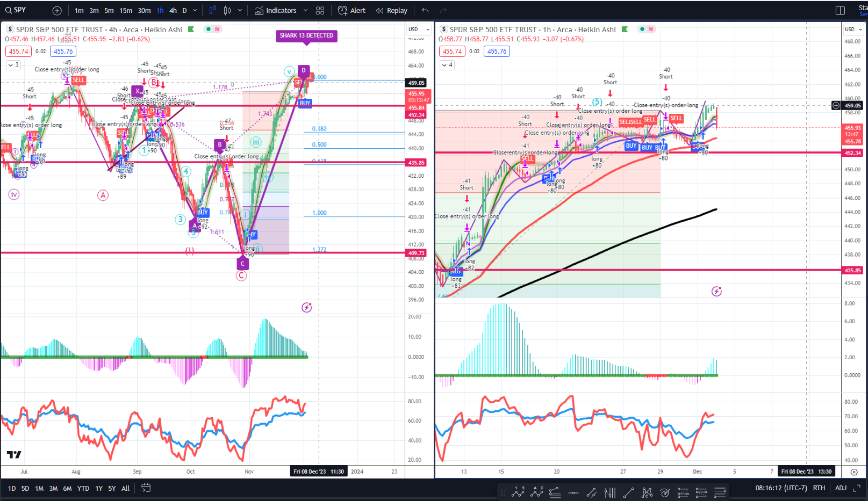Select the 1h interval

160,10
